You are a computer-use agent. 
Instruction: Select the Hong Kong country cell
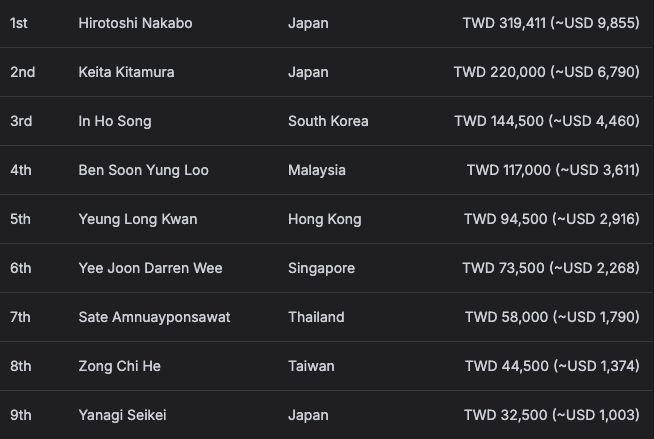tap(324, 219)
